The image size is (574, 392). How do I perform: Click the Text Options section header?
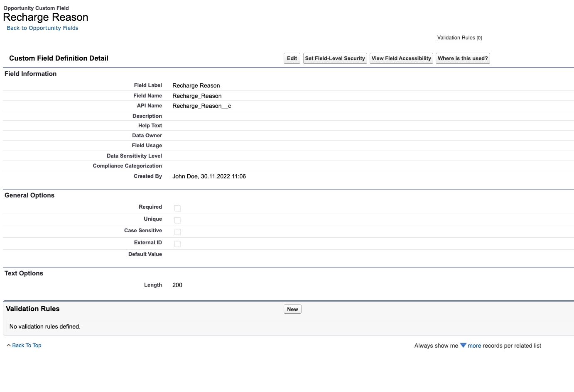pos(24,273)
